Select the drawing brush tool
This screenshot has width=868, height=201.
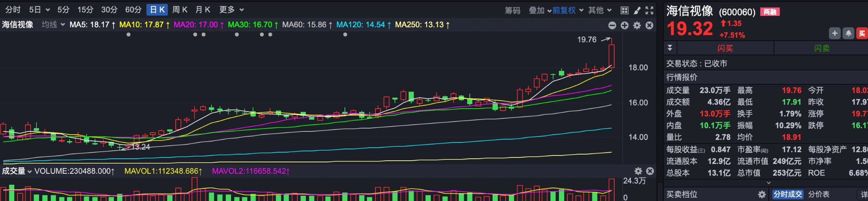point(637,10)
